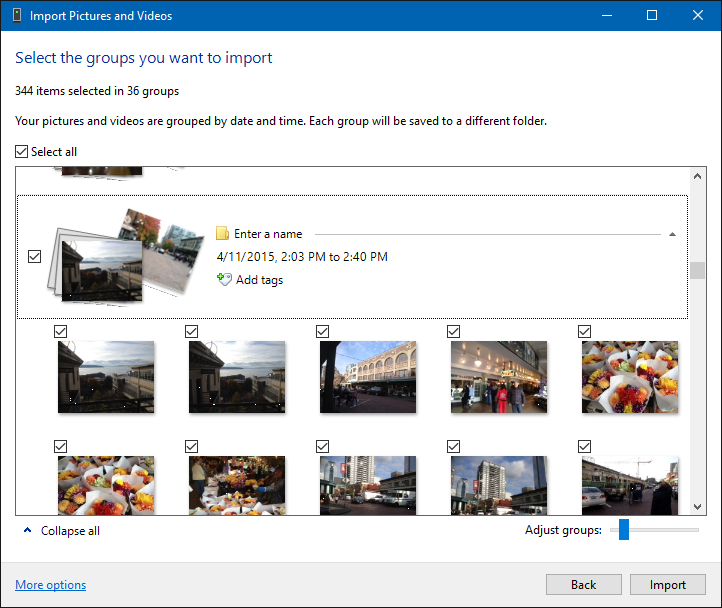Click the Adjust groups slider track right side
This screenshot has height=608, width=722.
(664, 530)
